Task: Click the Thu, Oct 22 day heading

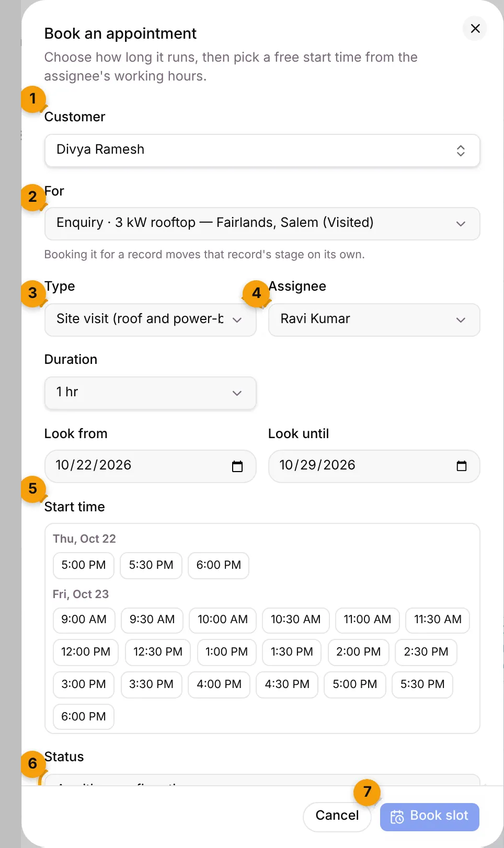Action: pyautogui.click(x=84, y=539)
